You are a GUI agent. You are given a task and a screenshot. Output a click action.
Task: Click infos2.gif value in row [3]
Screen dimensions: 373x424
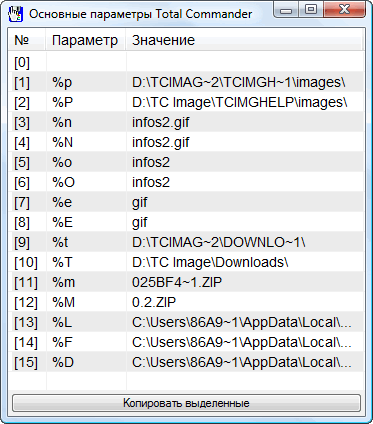point(161,122)
